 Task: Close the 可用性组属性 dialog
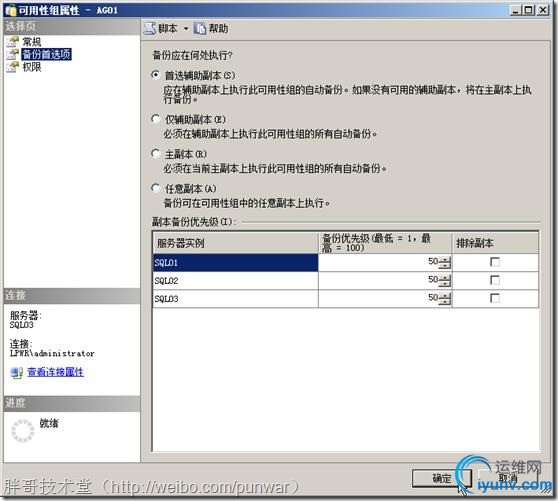pyautogui.click(x=543, y=10)
